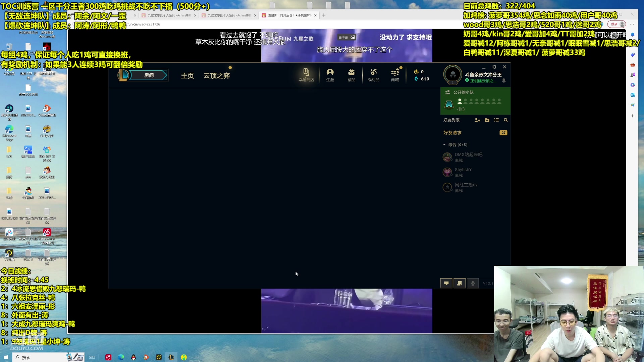Click the add friend icon
Image resolution: width=644 pixels, height=362 pixels.
click(477, 120)
